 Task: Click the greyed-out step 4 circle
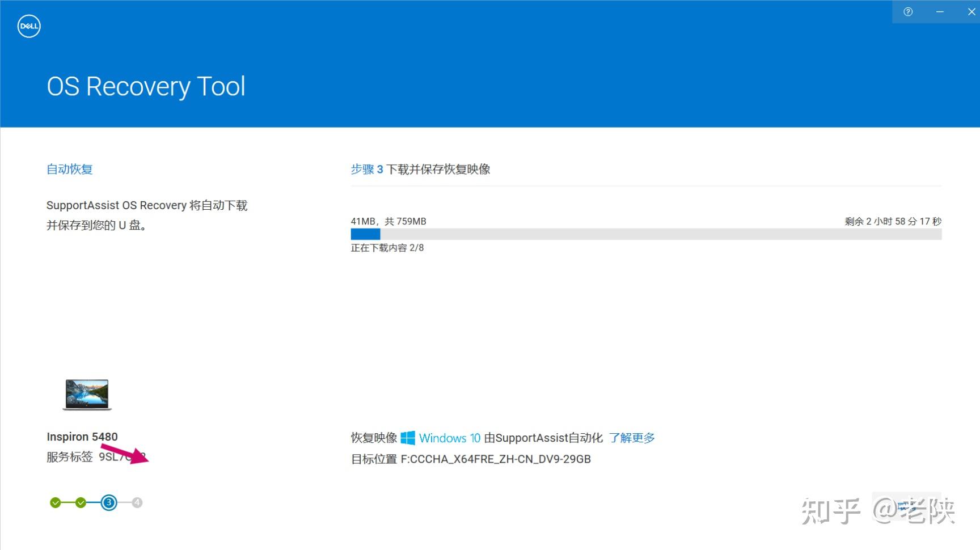tap(137, 503)
